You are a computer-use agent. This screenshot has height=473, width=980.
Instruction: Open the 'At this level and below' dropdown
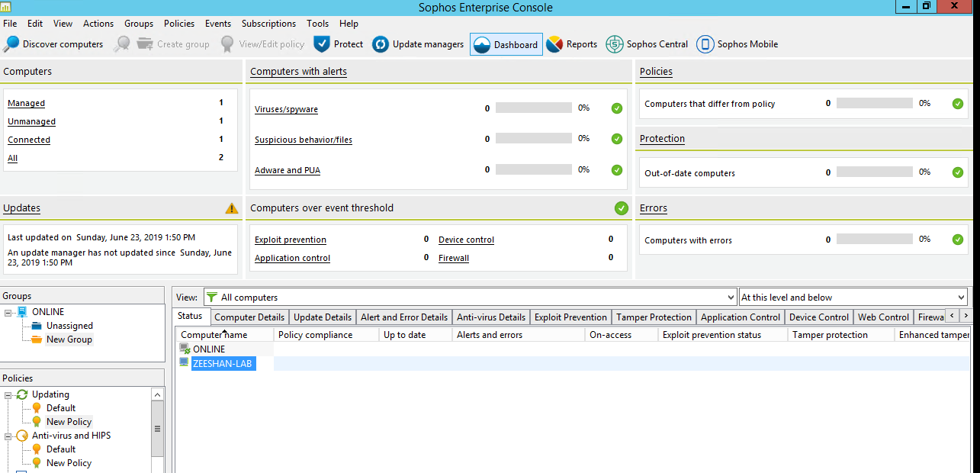[x=961, y=298]
